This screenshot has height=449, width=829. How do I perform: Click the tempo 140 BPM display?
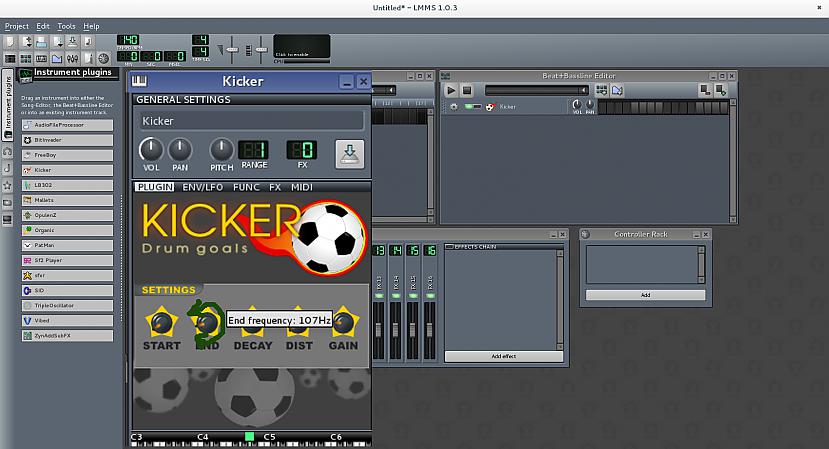128,40
